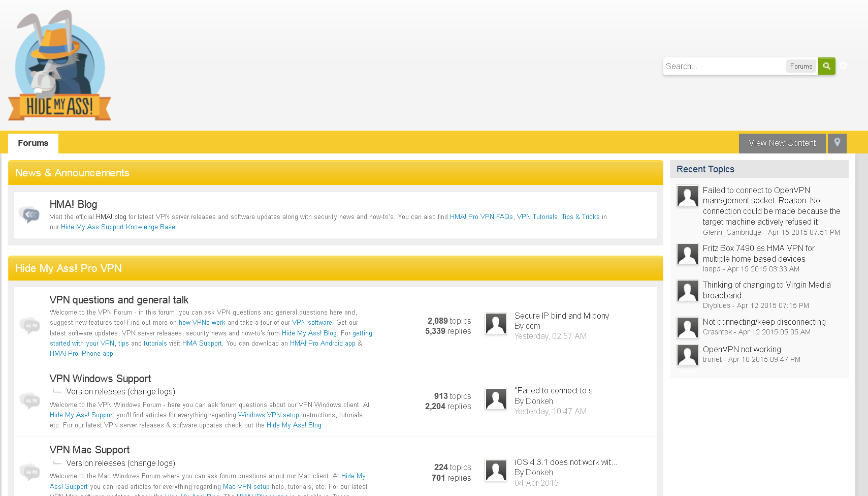Click the green search magnifier button
The image size is (868, 496).
coord(826,66)
